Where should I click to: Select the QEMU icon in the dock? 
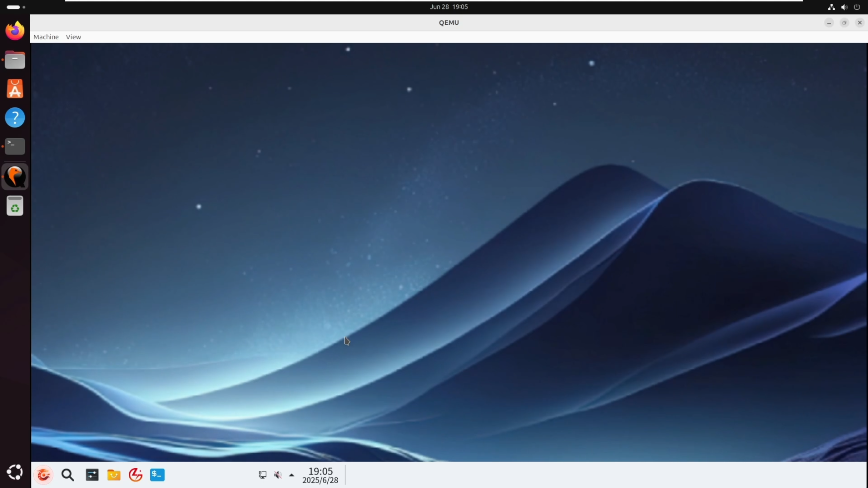point(15,176)
